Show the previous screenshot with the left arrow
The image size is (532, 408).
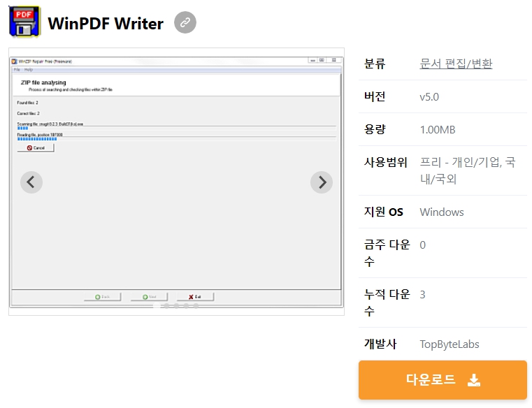[31, 182]
